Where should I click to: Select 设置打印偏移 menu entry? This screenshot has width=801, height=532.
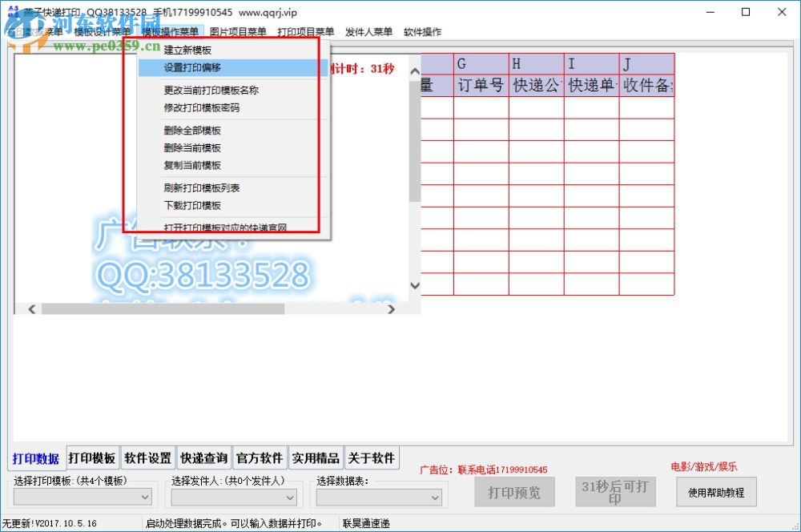click(x=232, y=67)
